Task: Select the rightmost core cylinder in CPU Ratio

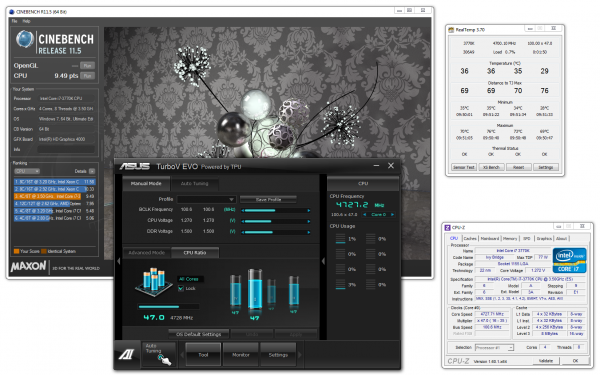Action: (293, 291)
